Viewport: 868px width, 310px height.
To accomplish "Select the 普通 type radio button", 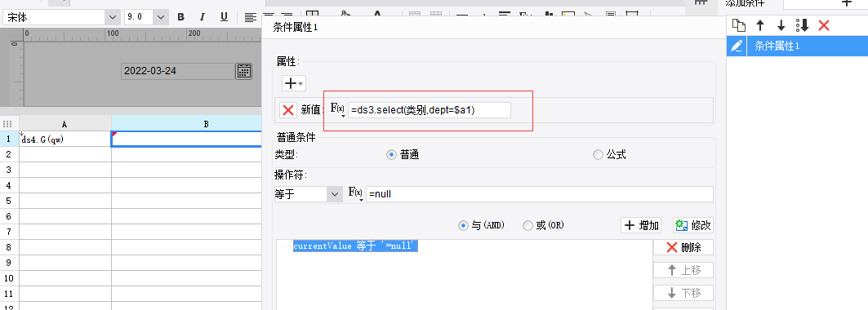I will coord(391,155).
